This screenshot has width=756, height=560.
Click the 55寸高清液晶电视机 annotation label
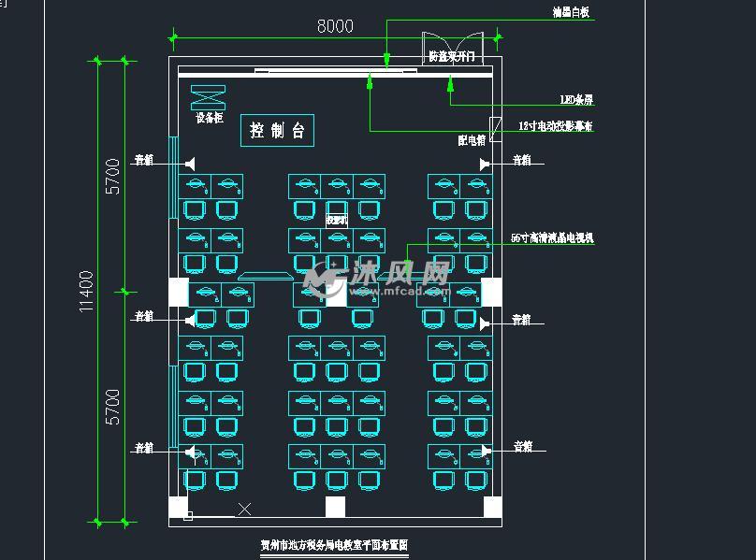coord(552,238)
